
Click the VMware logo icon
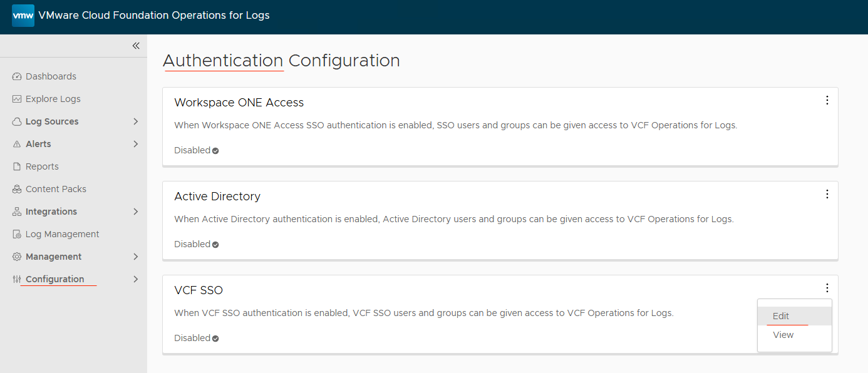tap(23, 16)
